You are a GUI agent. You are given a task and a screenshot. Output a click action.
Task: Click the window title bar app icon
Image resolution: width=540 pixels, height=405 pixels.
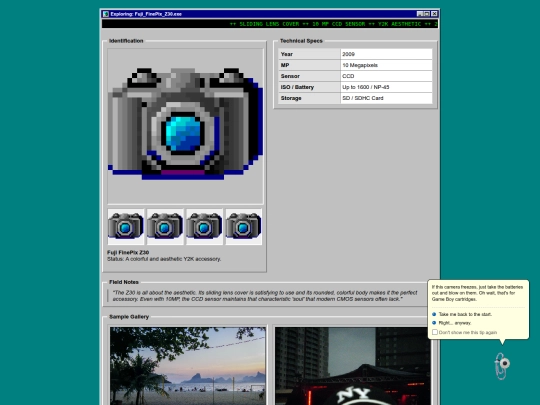(106, 14)
